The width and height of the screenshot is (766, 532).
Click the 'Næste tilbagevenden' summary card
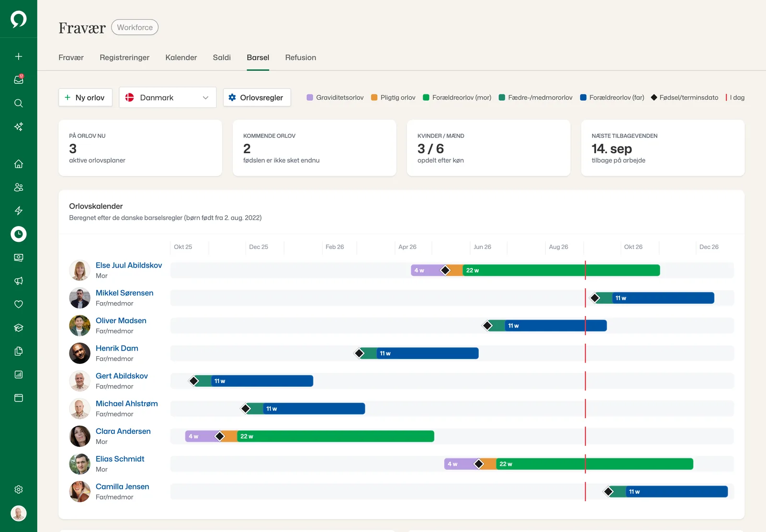[663, 148]
